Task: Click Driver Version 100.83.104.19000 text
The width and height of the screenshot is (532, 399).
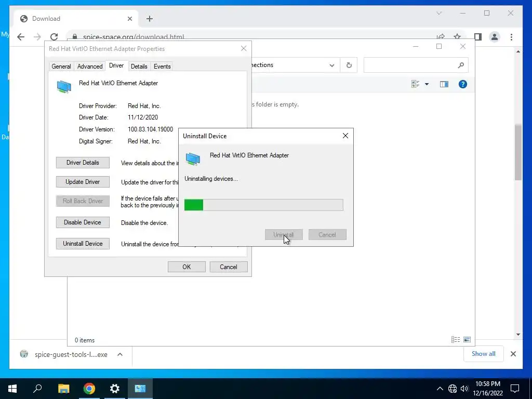Action: (150, 129)
